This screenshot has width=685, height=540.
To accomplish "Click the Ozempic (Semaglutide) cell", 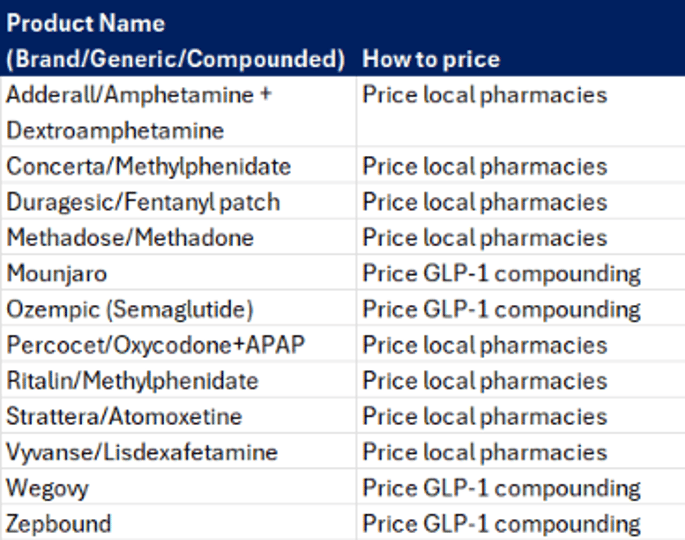I will point(130,309).
